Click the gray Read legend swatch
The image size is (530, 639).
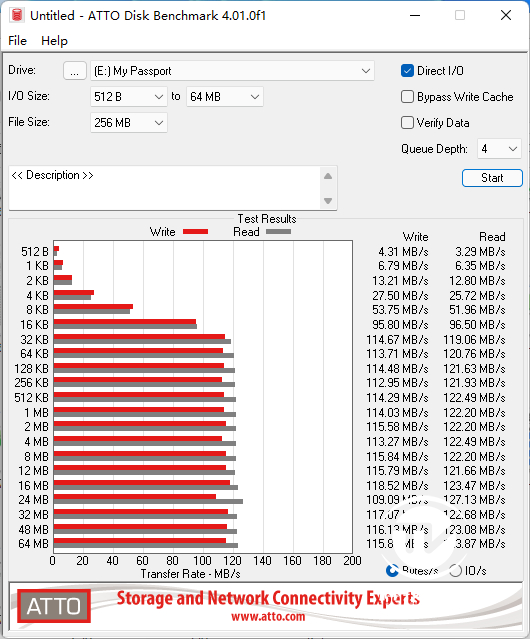tap(278, 232)
